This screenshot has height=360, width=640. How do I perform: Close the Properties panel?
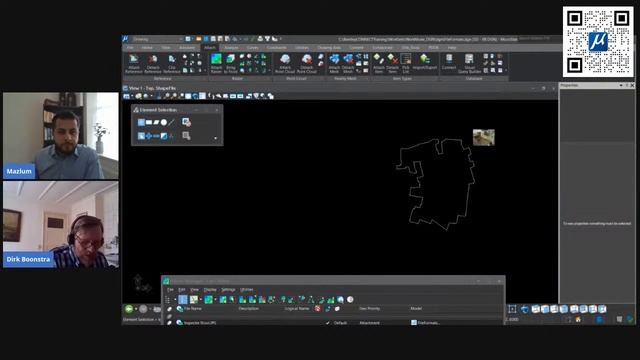tap(632, 85)
